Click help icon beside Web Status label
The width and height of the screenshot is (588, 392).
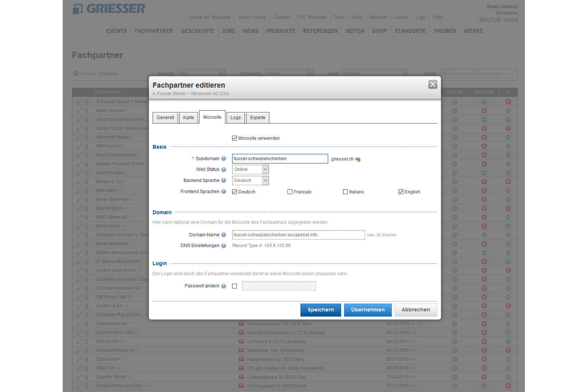click(223, 170)
